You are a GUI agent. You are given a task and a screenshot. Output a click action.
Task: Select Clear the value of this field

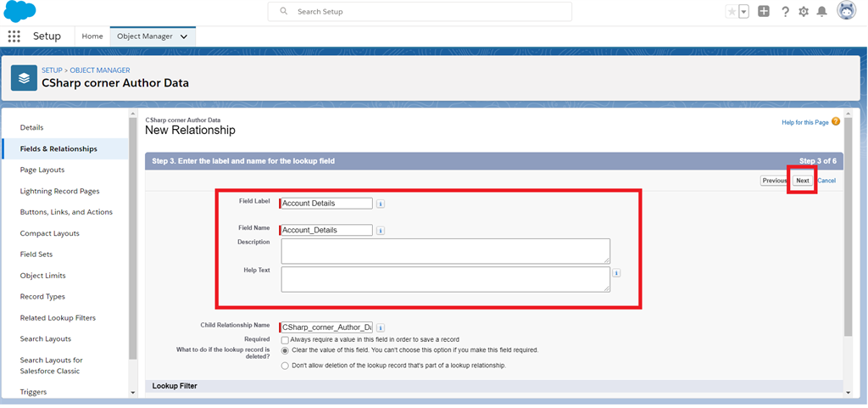point(285,350)
